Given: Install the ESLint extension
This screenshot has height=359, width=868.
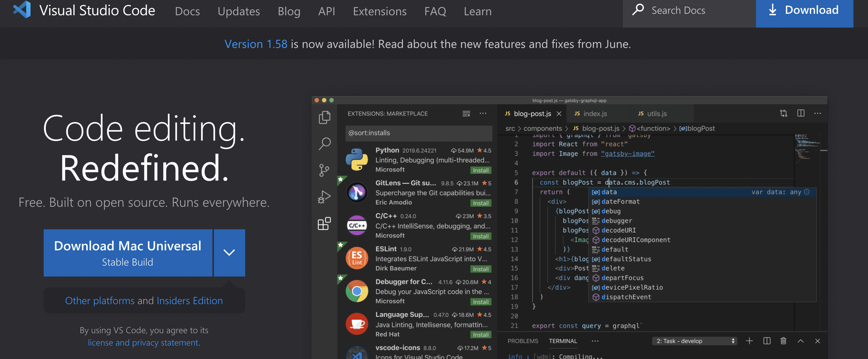Looking at the screenshot, I should 481,269.
